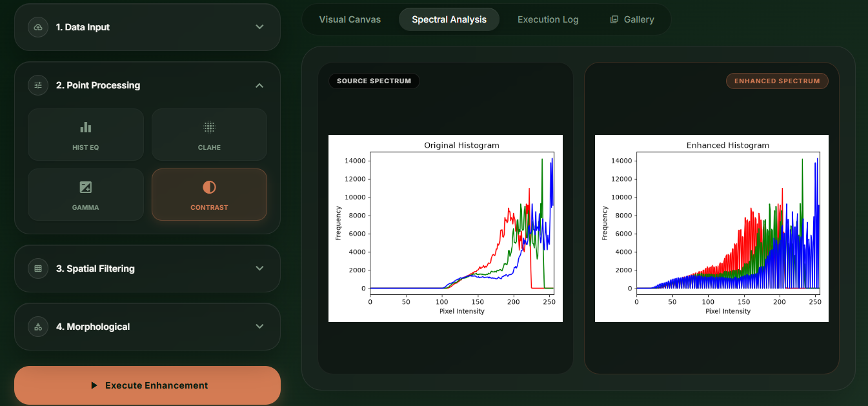Click the gallery icon in the tab bar
The height and width of the screenshot is (406, 868).
614,19
